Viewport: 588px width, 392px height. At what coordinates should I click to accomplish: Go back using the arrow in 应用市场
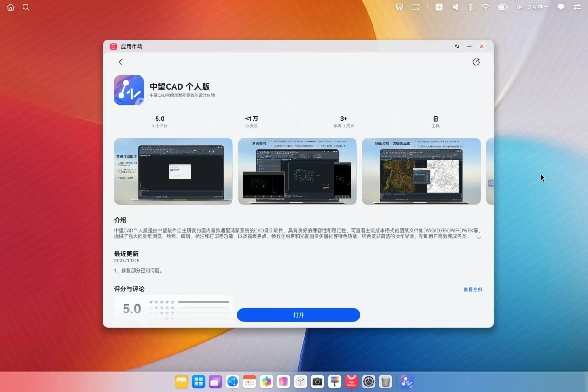pyautogui.click(x=120, y=62)
